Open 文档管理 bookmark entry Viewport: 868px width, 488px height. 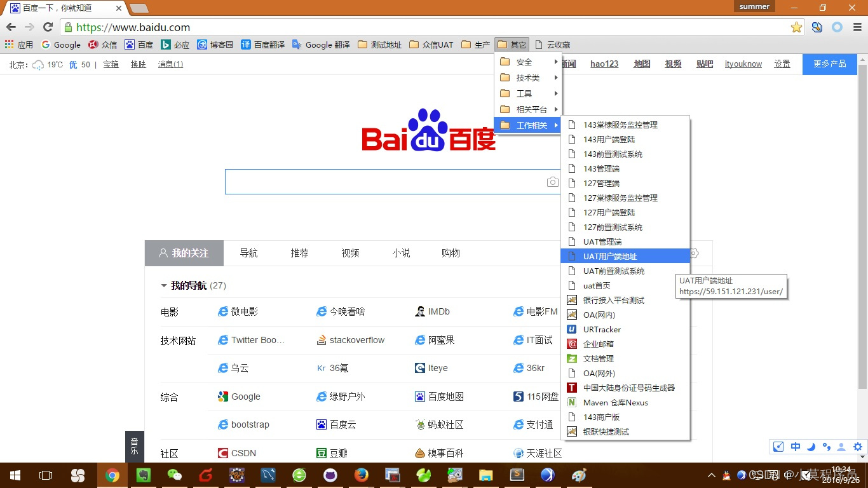(625, 358)
